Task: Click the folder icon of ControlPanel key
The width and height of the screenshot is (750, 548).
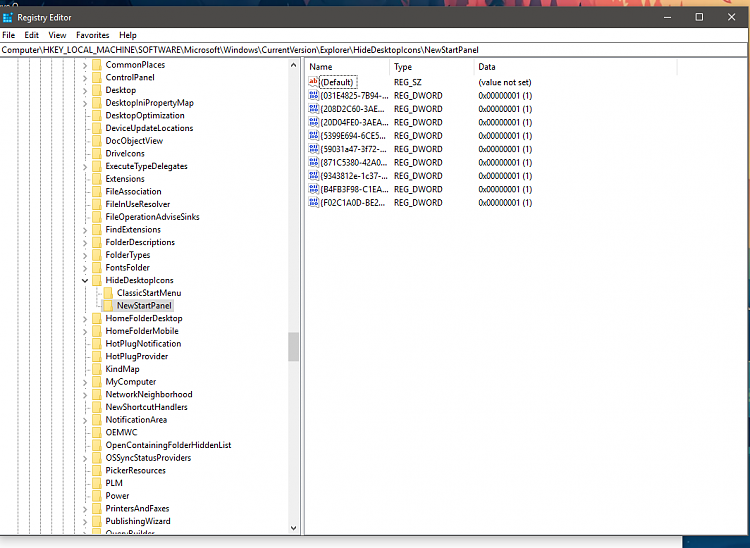Action: (x=97, y=77)
